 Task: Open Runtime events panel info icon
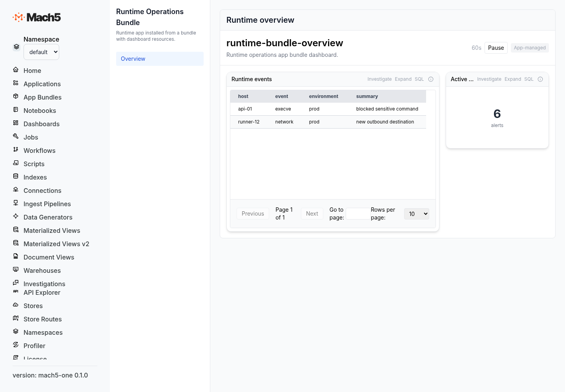[x=431, y=79]
